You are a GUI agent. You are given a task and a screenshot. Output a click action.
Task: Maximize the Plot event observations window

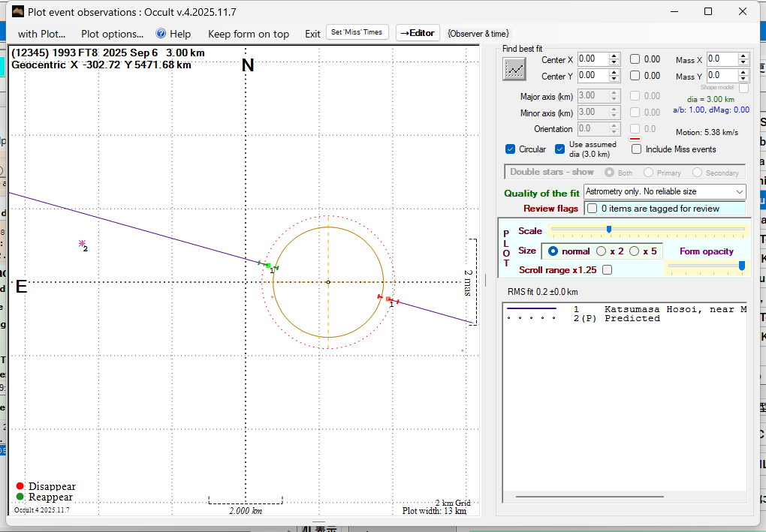click(x=708, y=11)
